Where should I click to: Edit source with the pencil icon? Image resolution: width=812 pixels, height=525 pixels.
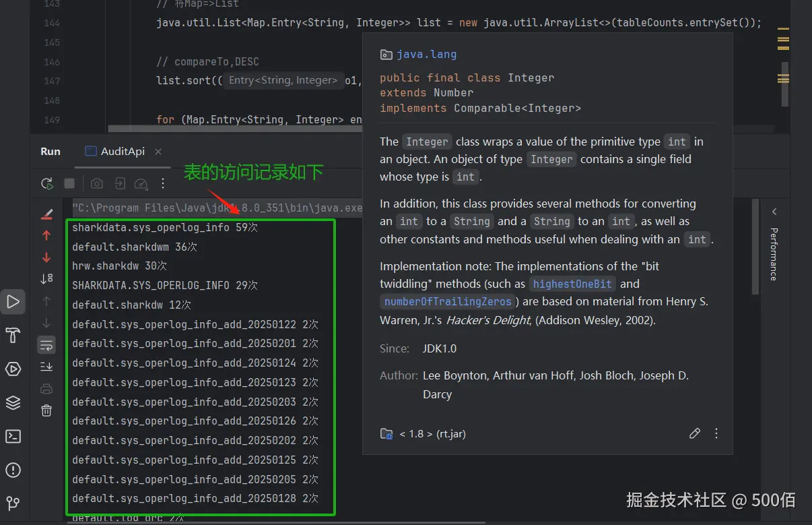[695, 433]
